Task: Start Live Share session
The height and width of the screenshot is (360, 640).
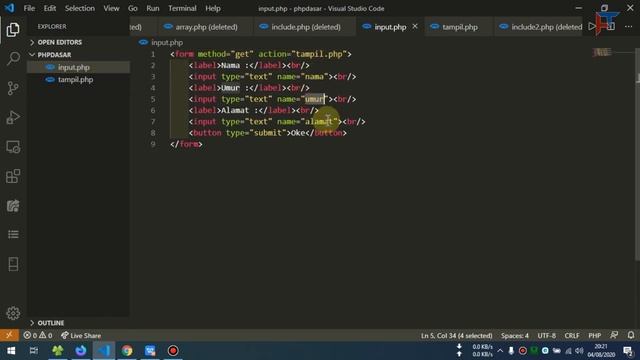Action: [81, 336]
